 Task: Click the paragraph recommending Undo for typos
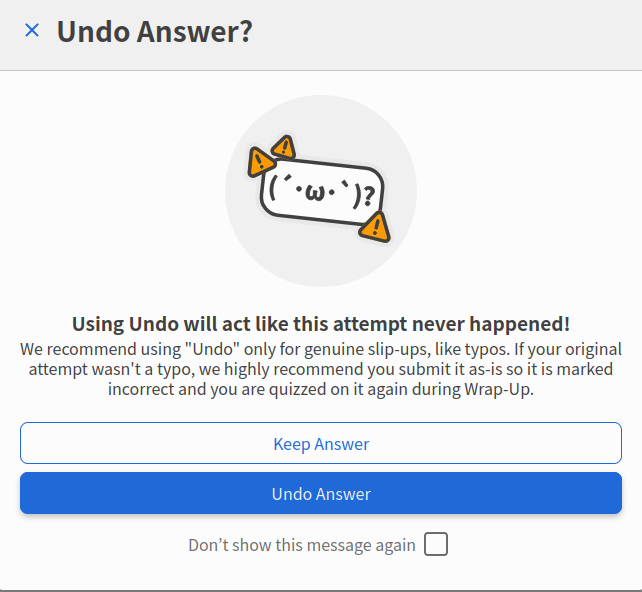pyautogui.click(x=321, y=369)
